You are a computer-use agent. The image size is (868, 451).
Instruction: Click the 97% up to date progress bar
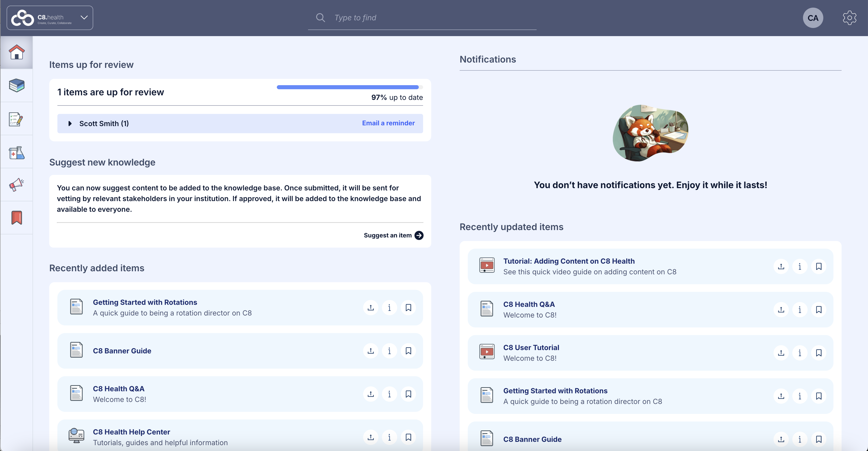pos(349,87)
